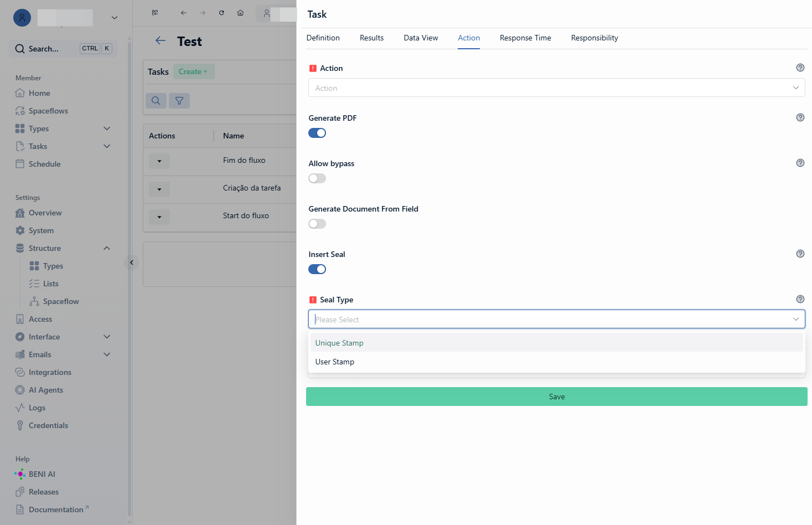
Task: Open Releases page
Action: (43, 492)
